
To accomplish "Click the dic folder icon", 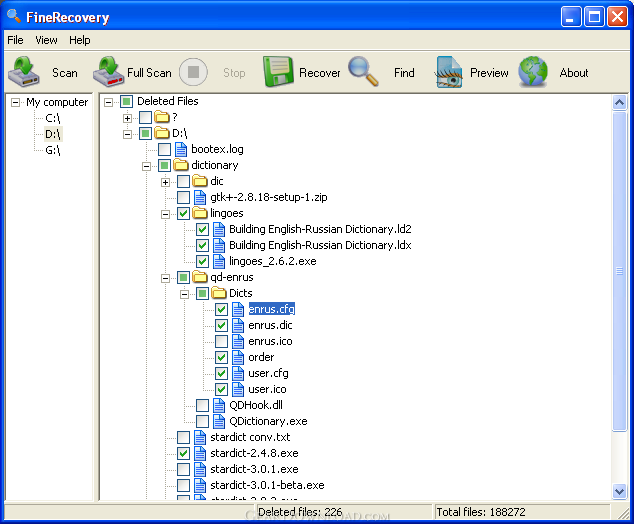I will (x=200, y=181).
